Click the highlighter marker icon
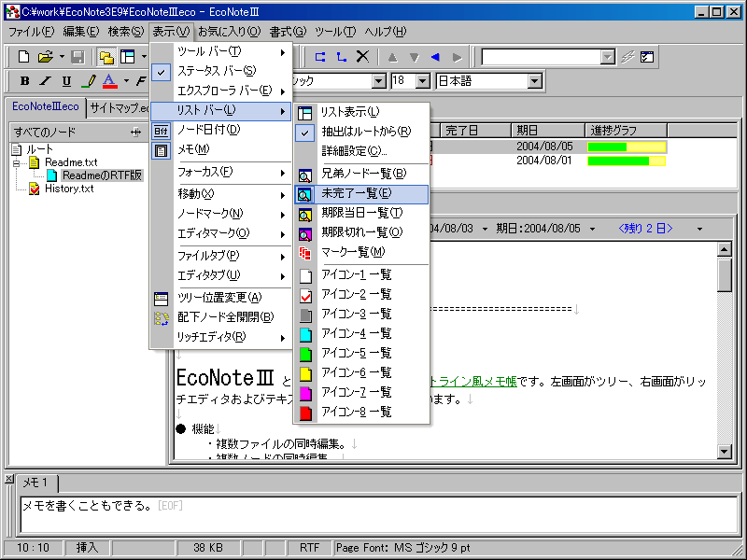Image resolution: width=747 pixels, height=560 pixels. point(89,81)
